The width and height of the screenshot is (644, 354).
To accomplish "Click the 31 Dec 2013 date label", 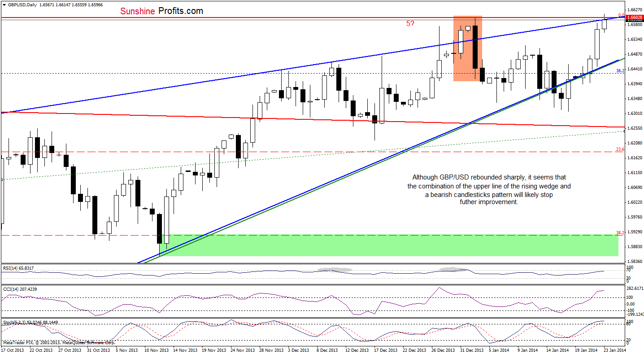I will 472,350.
